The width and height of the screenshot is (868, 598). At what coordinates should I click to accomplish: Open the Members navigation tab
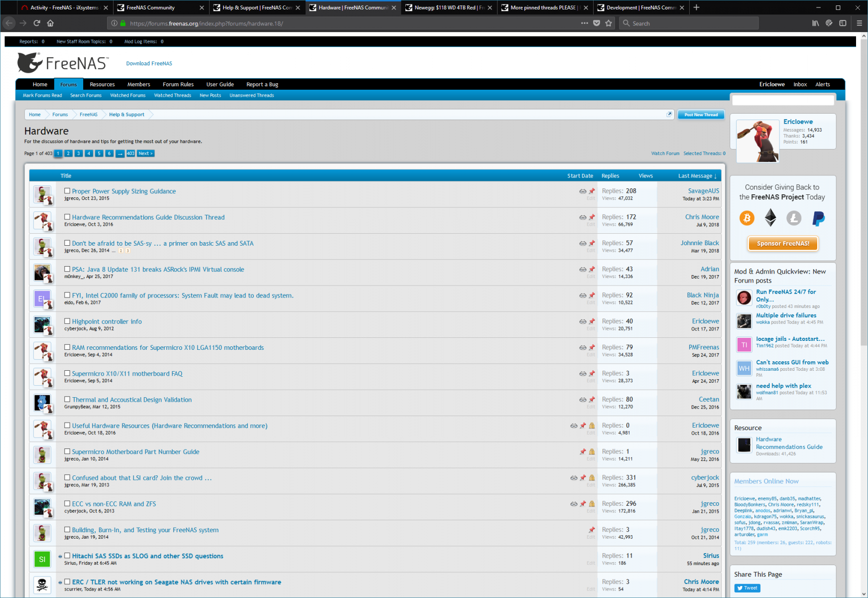[x=138, y=84]
